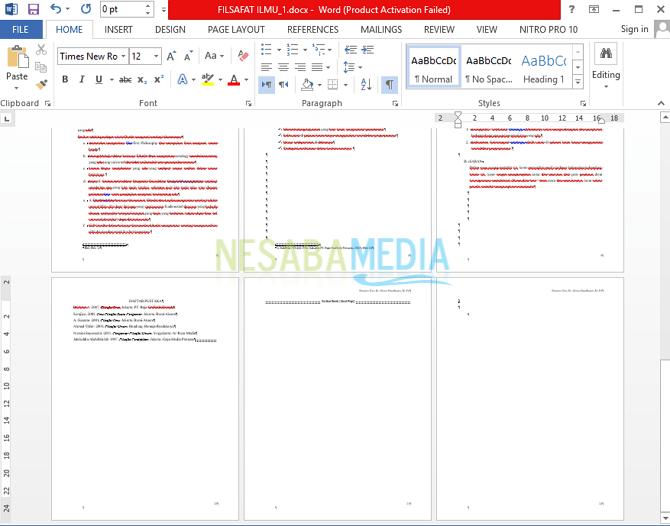Toggle Underline formatting
This screenshot has height=526, width=670.
(x=99, y=80)
